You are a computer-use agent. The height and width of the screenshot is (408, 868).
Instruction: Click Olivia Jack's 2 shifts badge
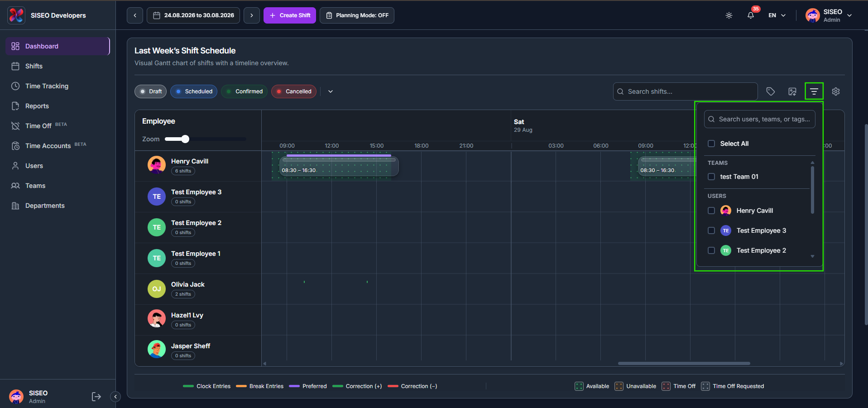[x=183, y=294]
